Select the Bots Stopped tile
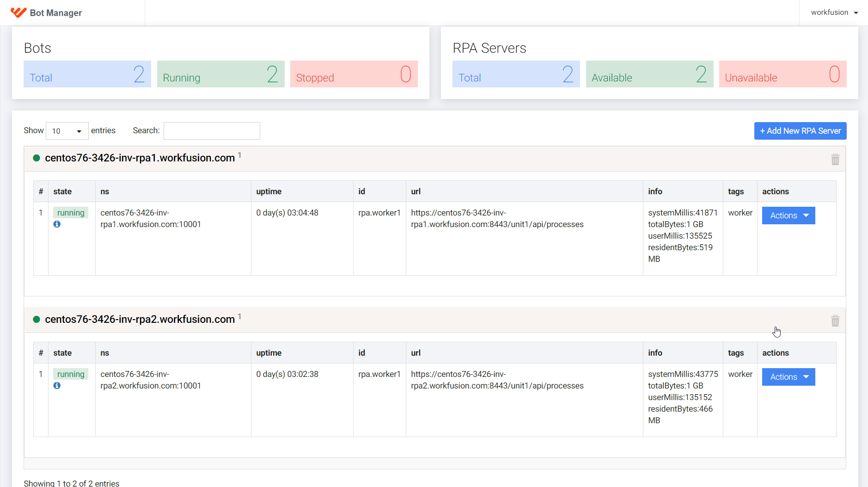The image size is (868, 487). pos(354,74)
